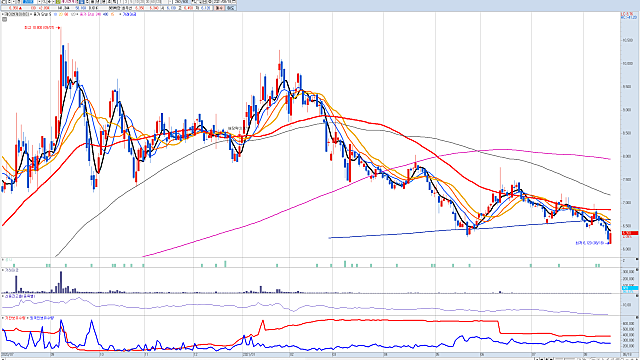Click the green icon in the top toolbar

[x=58, y=2]
